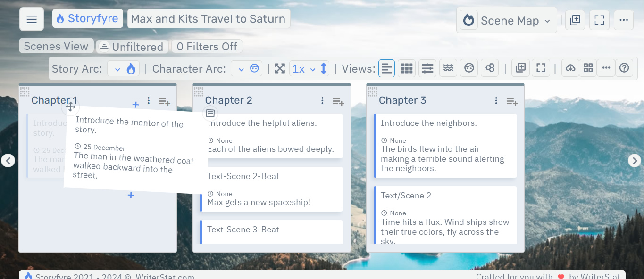Click the Storyfyre home button
The width and height of the screenshot is (644, 279).
tap(87, 19)
